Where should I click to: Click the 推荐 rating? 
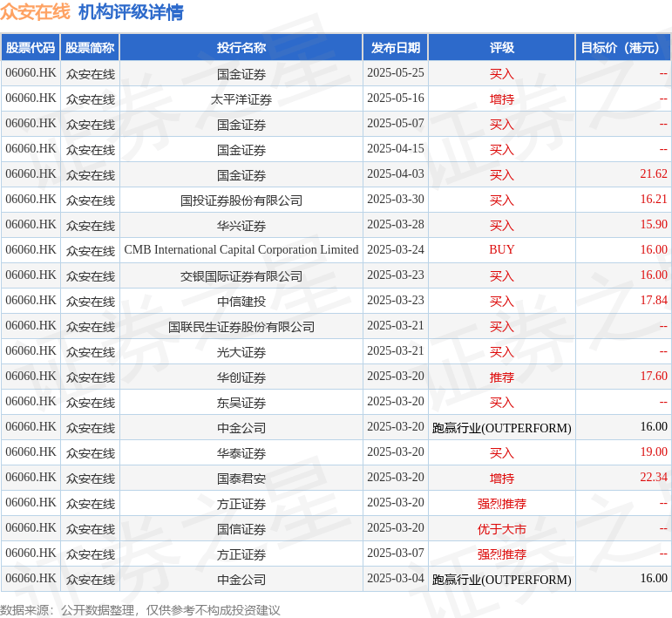(x=502, y=377)
